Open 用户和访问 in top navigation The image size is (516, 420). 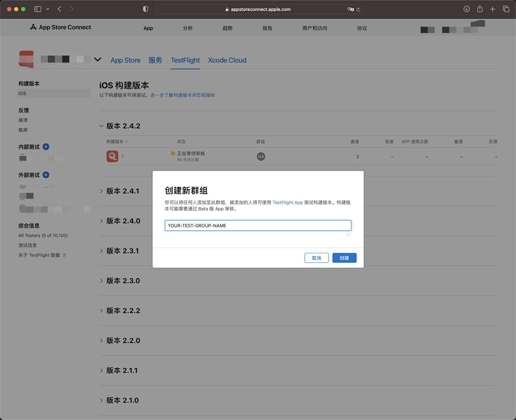(315, 28)
